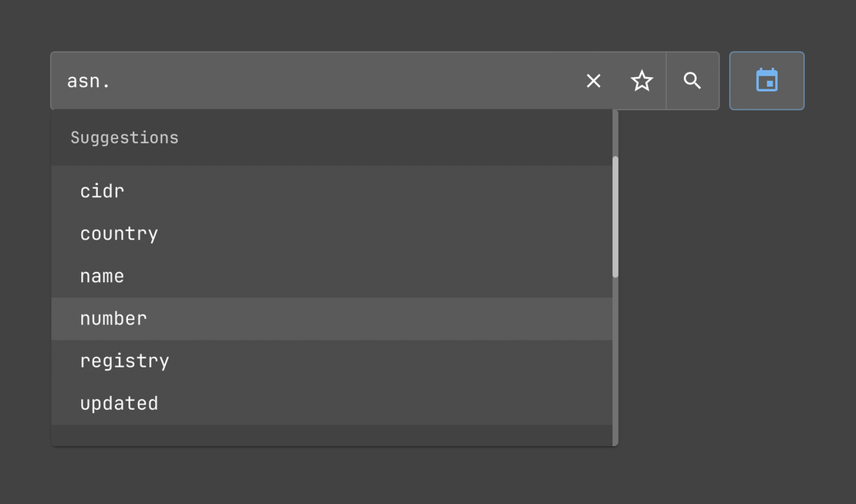
Task: Select "updated" in the suggestions dropdown
Action: pos(119,403)
